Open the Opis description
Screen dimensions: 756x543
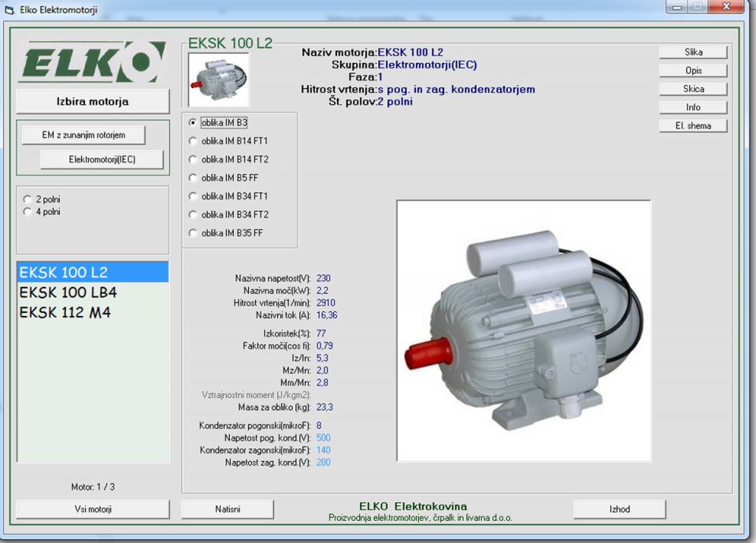pyautogui.click(x=693, y=70)
